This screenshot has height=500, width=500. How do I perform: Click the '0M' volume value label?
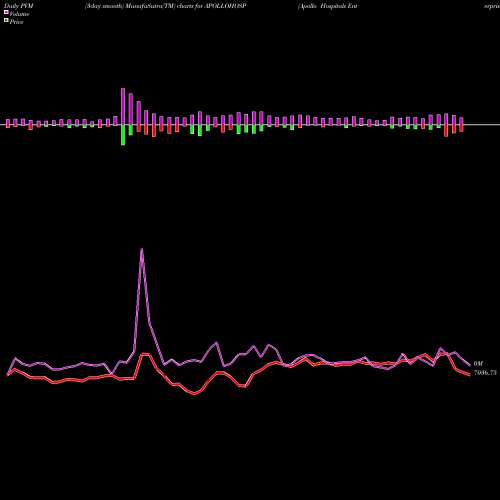[478, 363]
